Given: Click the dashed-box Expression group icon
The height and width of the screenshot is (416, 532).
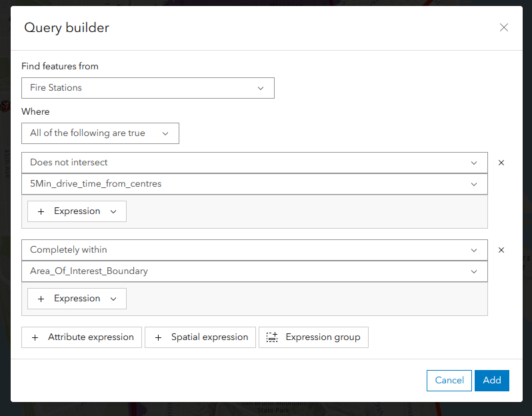Looking at the screenshot, I should [x=271, y=337].
